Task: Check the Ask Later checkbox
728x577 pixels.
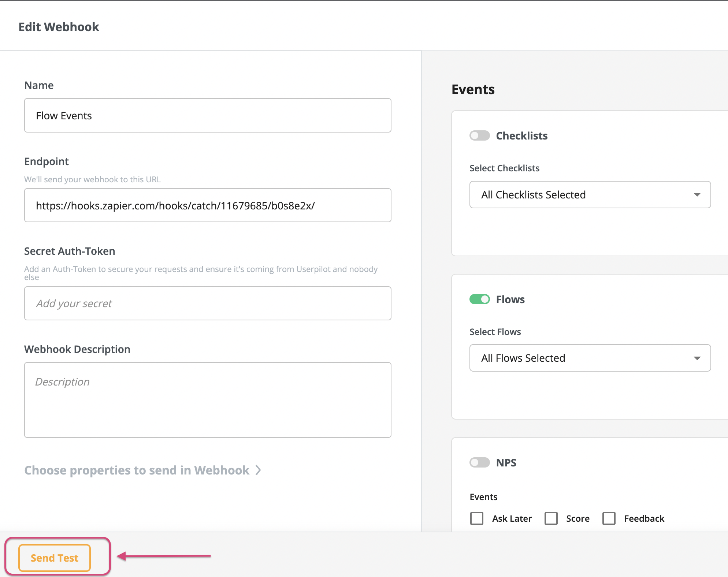Action: pos(477,518)
